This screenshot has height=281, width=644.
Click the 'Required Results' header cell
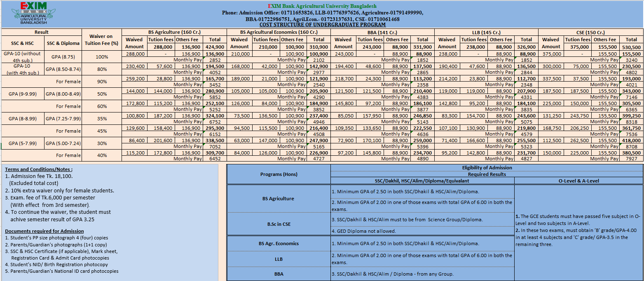[487, 174]
